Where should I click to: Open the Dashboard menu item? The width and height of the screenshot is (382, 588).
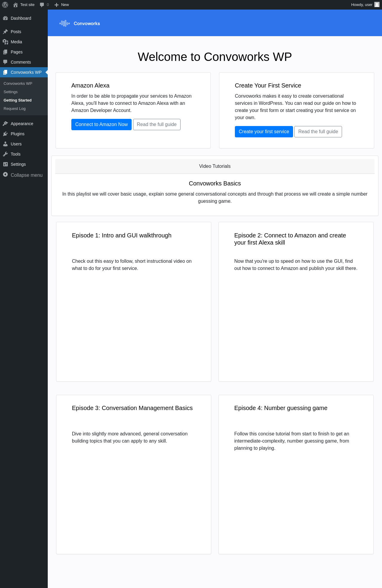(x=24, y=18)
